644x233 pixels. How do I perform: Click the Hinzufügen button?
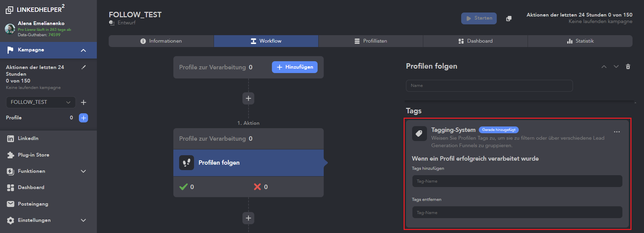point(295,67)
